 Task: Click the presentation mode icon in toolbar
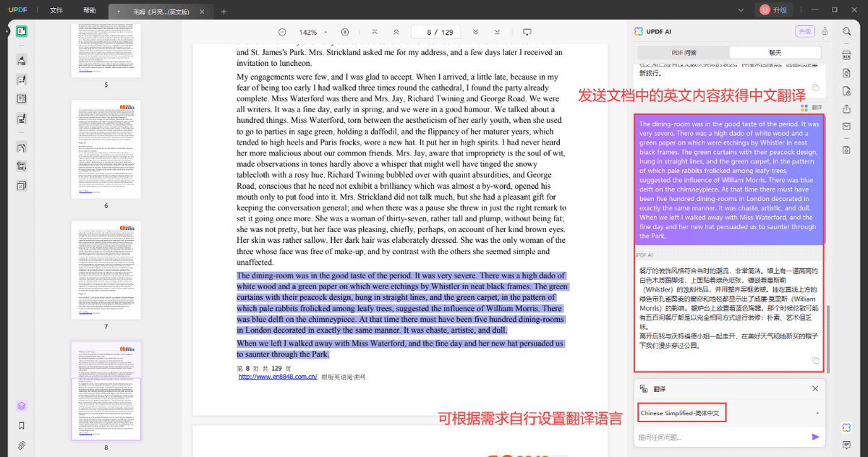click(527, 32)
